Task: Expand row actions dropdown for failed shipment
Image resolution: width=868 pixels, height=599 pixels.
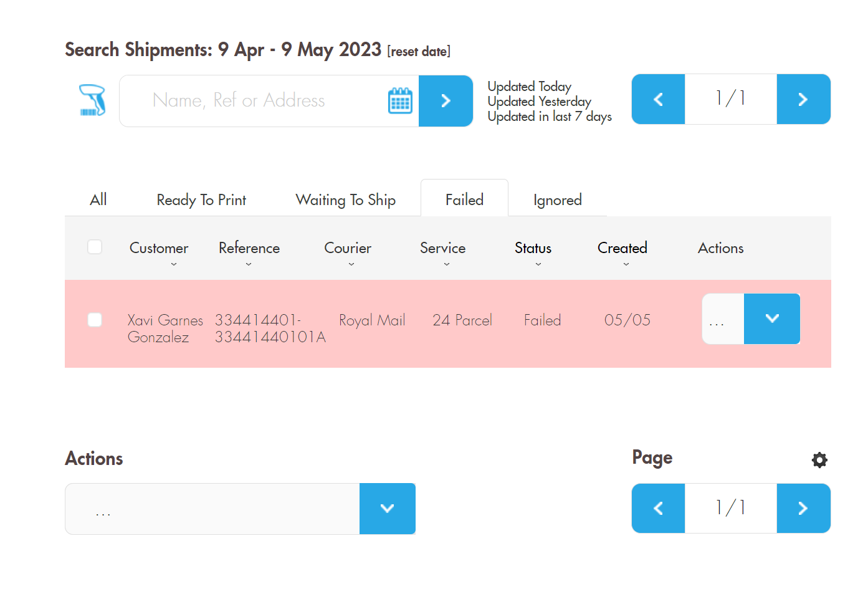Action: pos(772,319)
